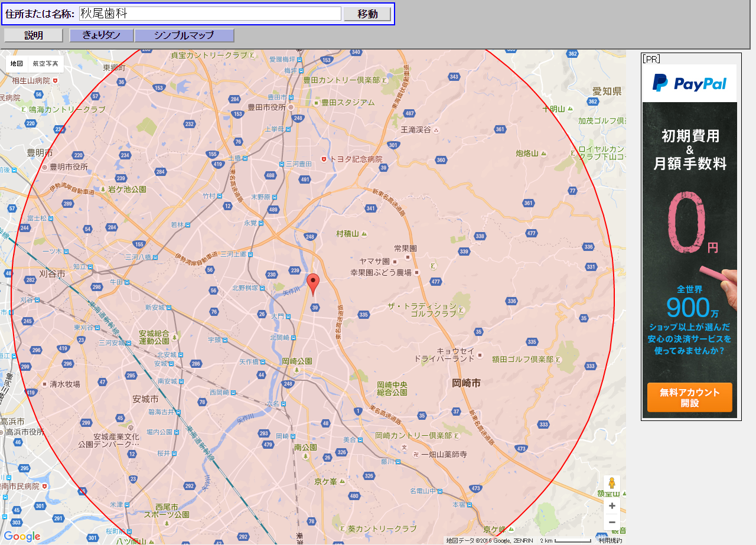Click the 安城総合運動公園 label
Image resolution: width=756 pixels, height=545 pixels.
coord(154,337)
